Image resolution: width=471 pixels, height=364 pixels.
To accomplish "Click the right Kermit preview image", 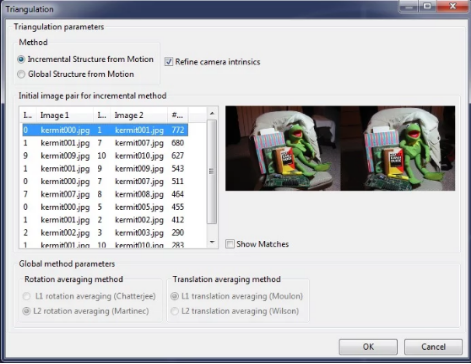I will (398, 148).
